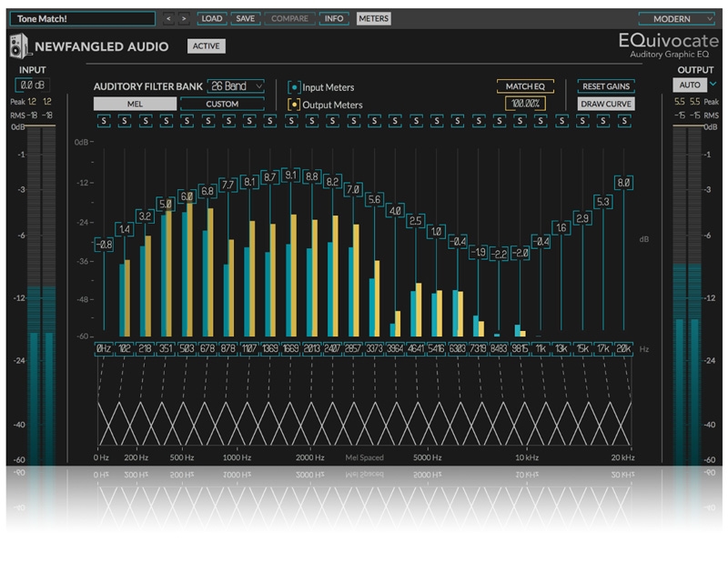
Task: Toggle the ACTIVE bypass button
Action: pyautogui.click(x=206, y=46)
